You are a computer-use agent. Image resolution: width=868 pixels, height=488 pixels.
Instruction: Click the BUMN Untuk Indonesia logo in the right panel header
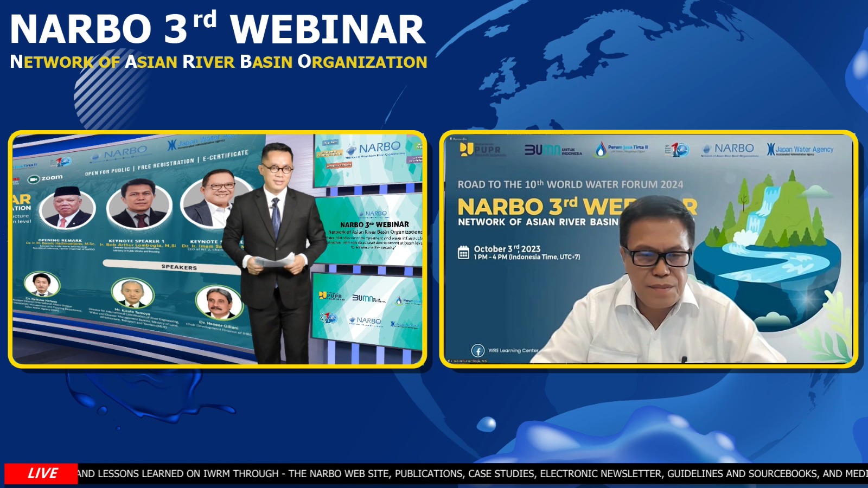[553, 150]
